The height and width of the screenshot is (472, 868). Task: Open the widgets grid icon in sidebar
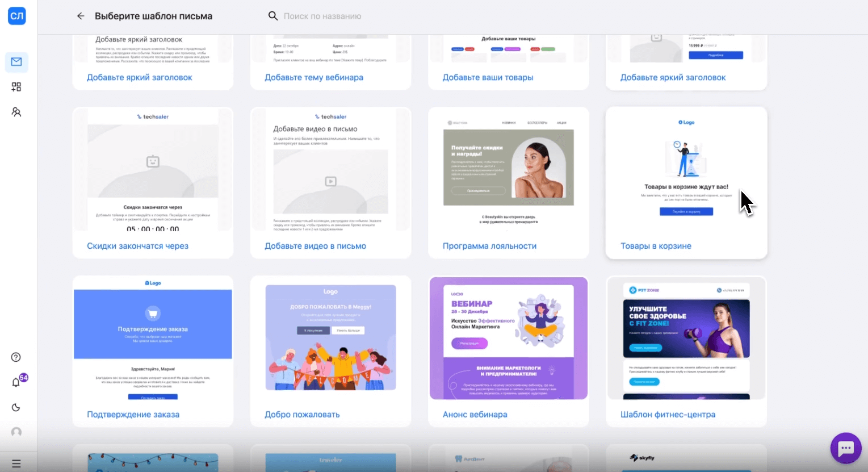pyautogui.click(x=16, y=87)
